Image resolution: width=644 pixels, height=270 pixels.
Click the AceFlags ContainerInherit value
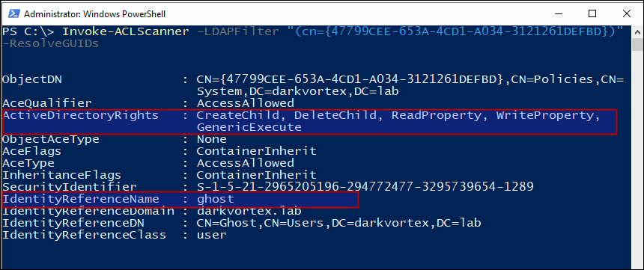pos(257,151)
